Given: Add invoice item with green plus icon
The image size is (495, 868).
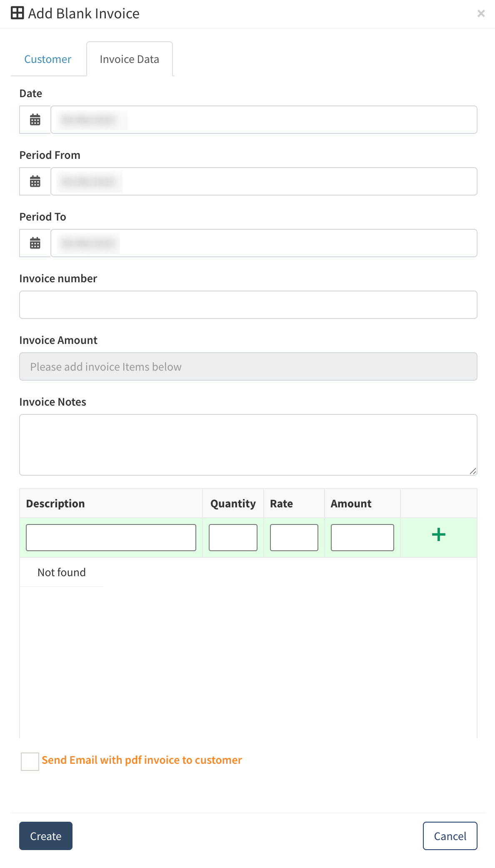Looking at the screenshot, I should (438, 535).
